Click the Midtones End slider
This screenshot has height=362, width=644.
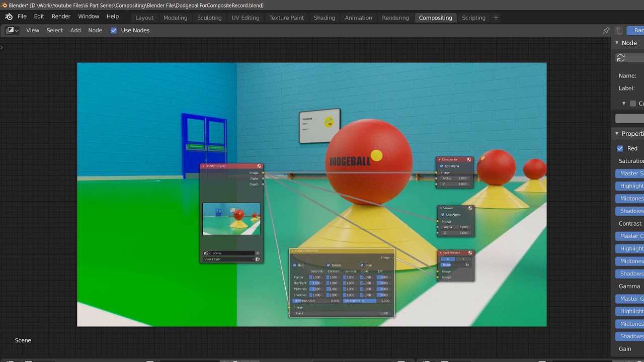pos(367,301)
